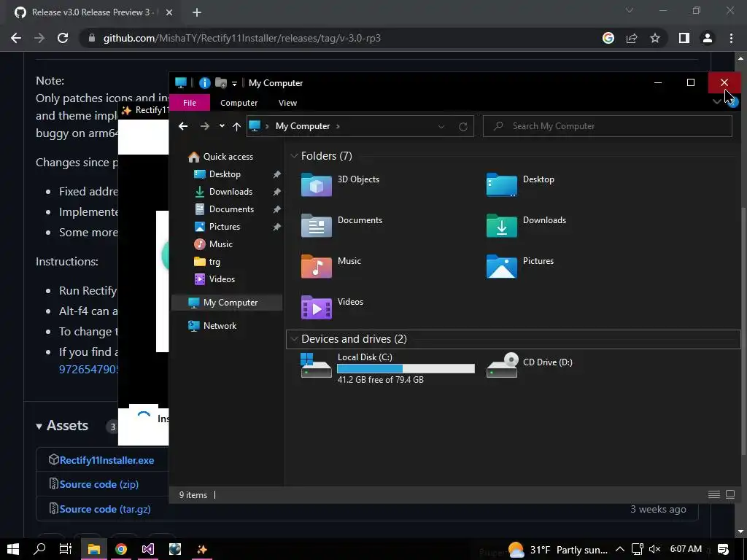Open the Desktop folder in Folders group
Image resolution: width=747 pixels, height=560 pixels.
click(520, 184)
